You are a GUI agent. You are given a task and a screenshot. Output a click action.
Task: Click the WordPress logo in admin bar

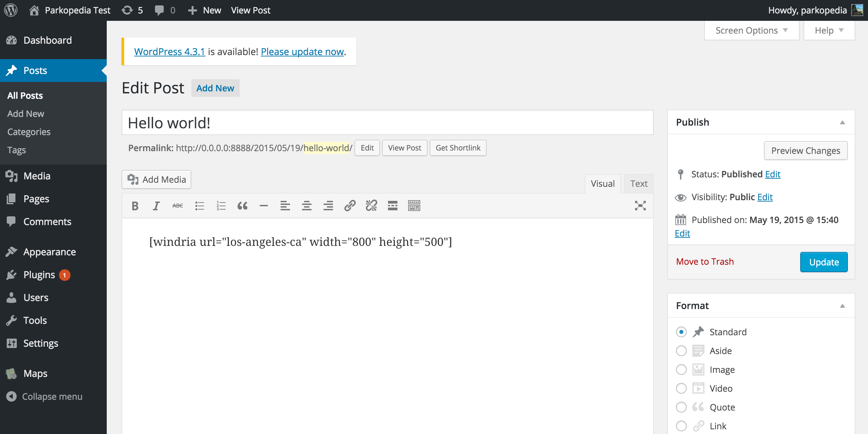pyautogui.click(x=11, y=10)
